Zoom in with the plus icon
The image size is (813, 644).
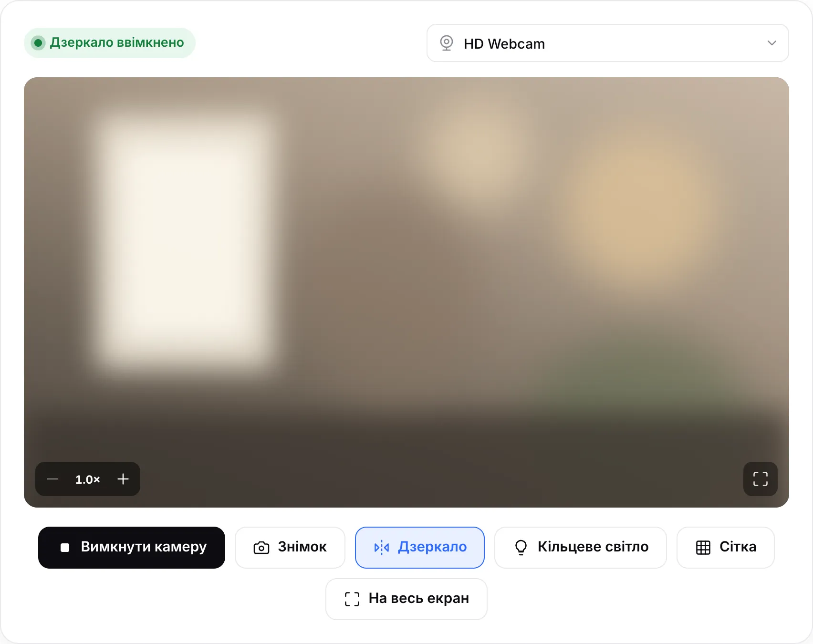click(x=123, y=479)
